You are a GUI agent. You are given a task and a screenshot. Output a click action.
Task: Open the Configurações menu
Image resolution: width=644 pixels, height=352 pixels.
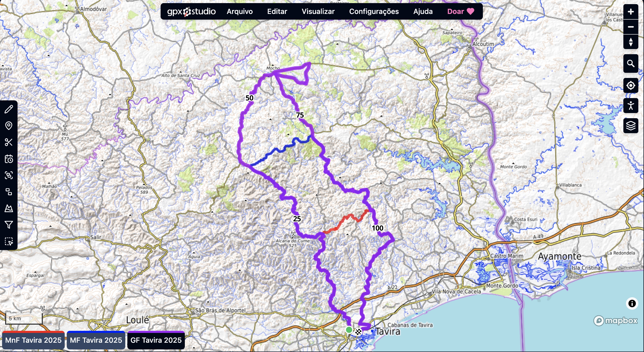[374, 11]
